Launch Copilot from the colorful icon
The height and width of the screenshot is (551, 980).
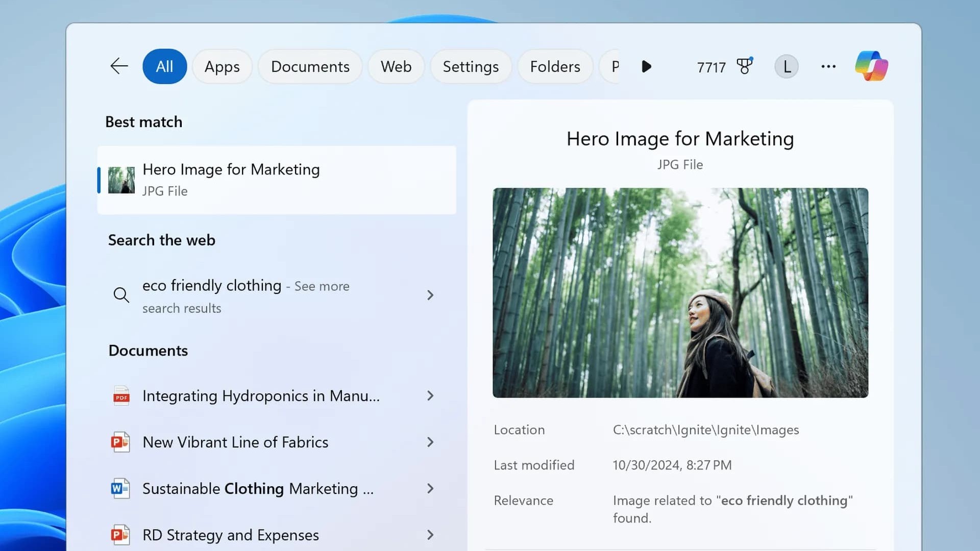tap(872, 66)
